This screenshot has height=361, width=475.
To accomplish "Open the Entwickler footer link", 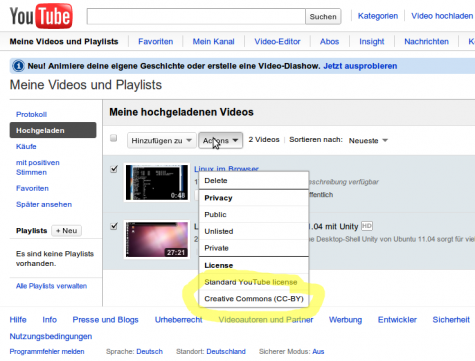I will [x=397, y=320].
